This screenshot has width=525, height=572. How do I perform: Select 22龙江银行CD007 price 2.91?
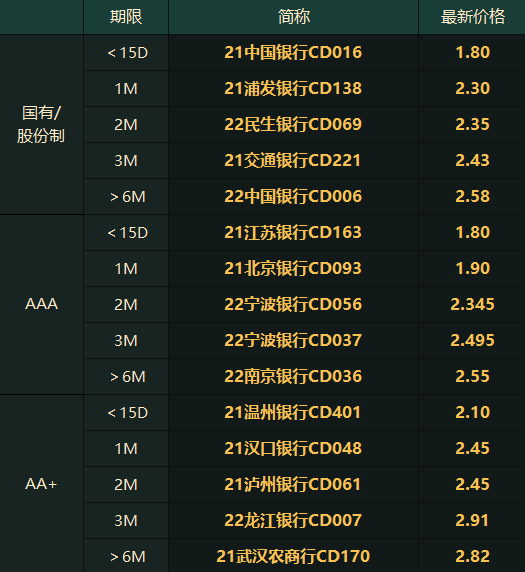tap(472, 520)
